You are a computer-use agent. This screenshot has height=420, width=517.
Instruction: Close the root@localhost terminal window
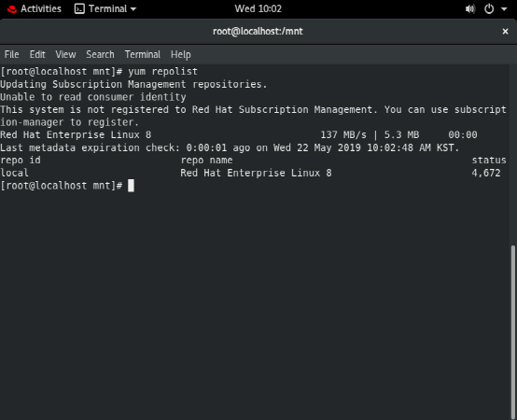[x=505, y=32]
